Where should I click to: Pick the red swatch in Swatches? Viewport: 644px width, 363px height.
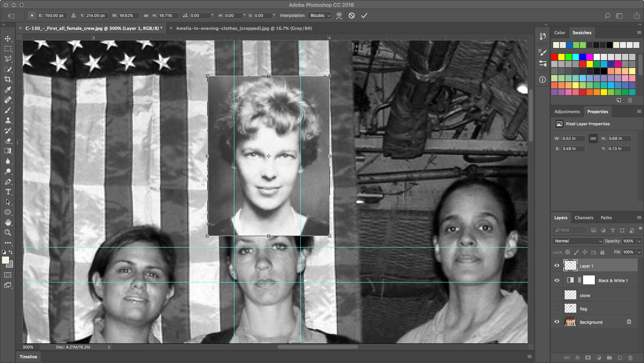click(x=554, y=57)
